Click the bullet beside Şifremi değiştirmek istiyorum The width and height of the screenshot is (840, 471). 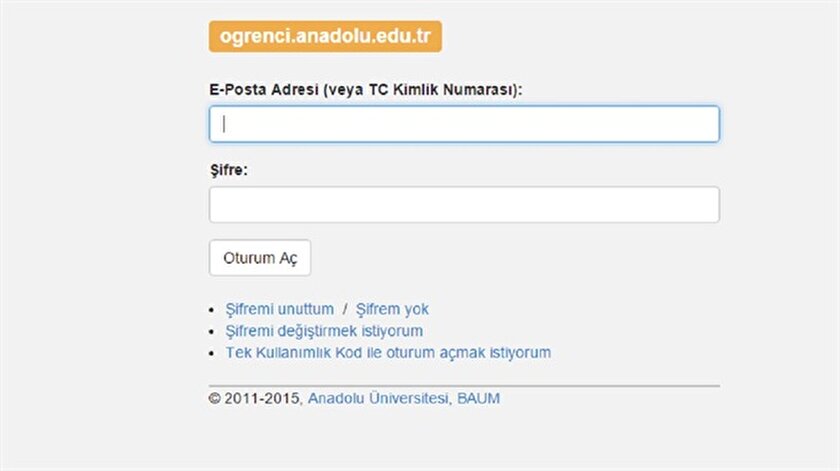[213, 332]
